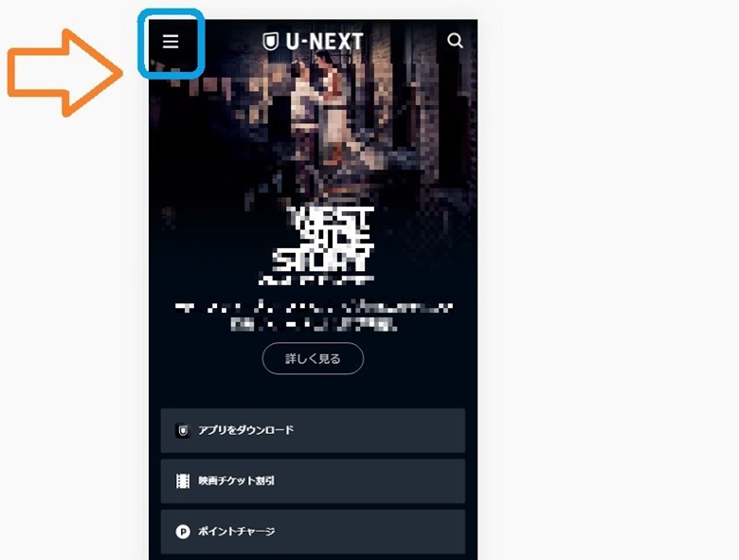
Task: Open 映画チケット割引 menu entry
Action: [x=313, y=480]
